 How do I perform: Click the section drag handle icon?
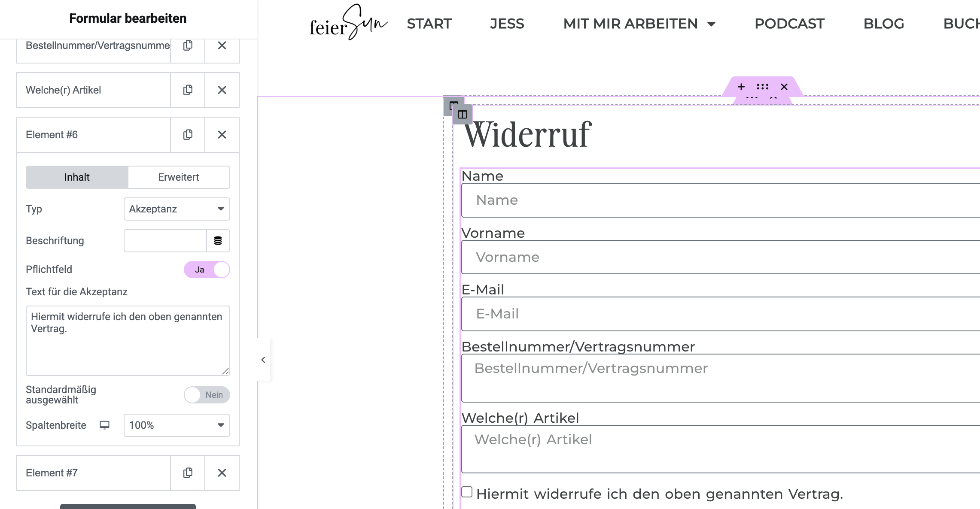tap(762, 87)
